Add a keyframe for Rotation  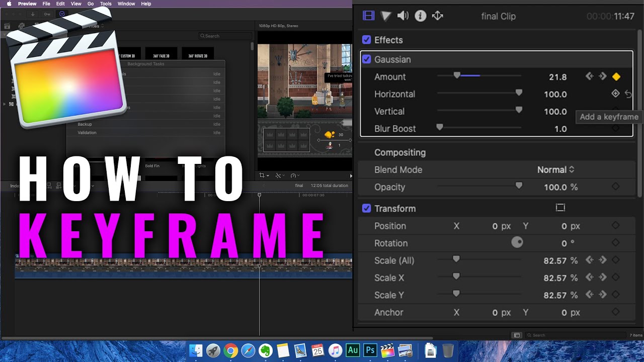click(615, 243)
